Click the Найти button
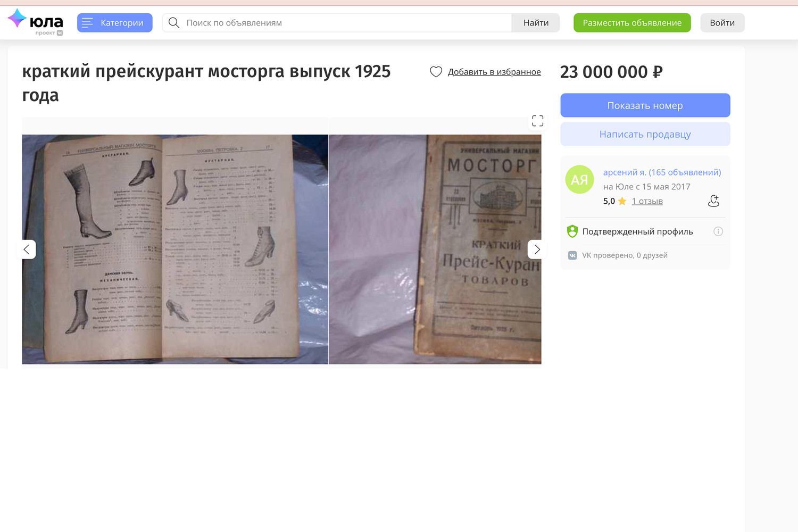798x532 pixels. [x=536, y=23]
